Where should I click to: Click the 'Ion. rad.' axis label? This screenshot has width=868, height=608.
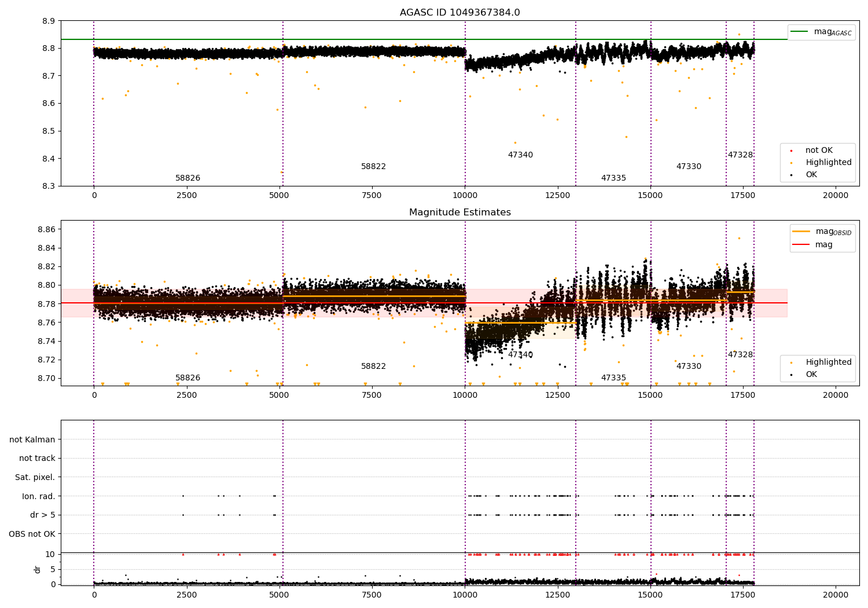(x=39, y=496)
